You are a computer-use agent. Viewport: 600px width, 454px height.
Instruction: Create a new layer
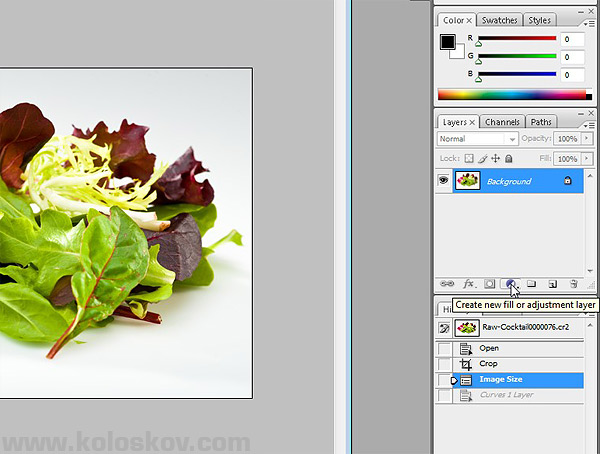[553, 284]
